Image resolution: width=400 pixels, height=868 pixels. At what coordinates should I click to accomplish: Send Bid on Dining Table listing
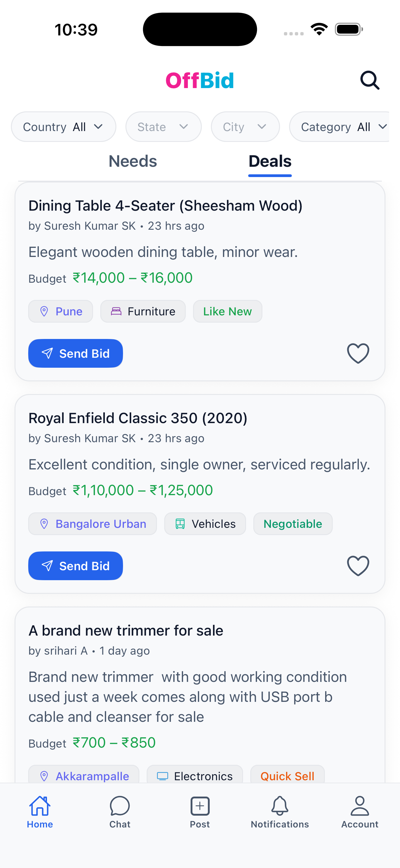click(75, 353)
